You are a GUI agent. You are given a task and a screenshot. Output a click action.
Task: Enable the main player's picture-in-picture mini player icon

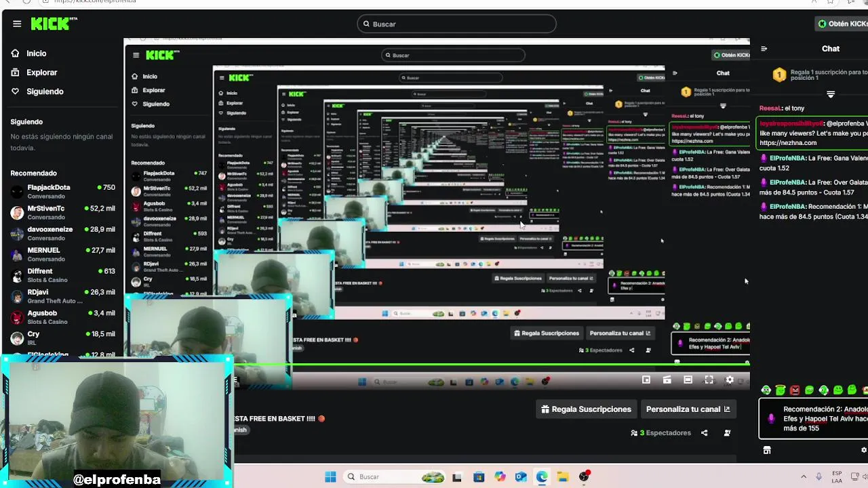pyautogui.click(x=646, y=380)
